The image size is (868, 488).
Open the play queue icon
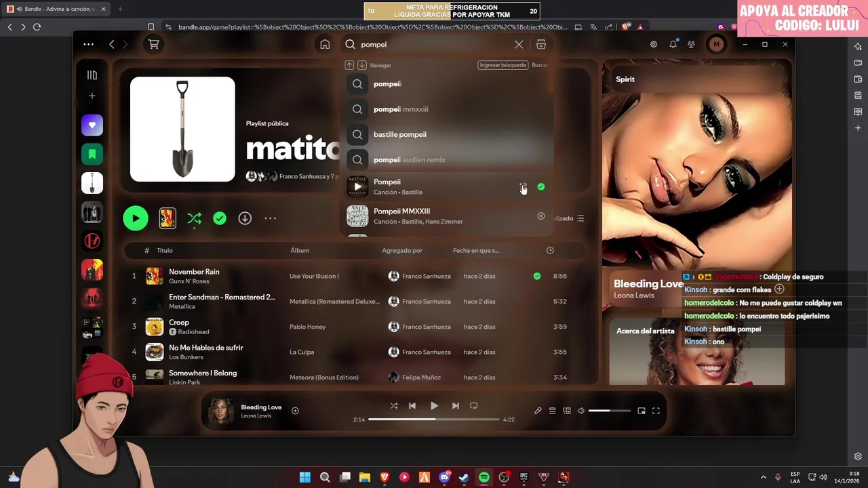point(553,411)
